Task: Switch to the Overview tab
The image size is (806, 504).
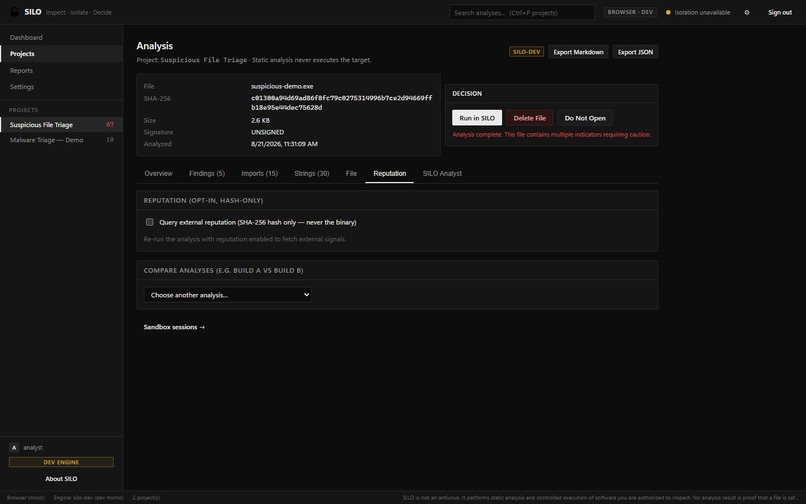Action: pos(158,173)
